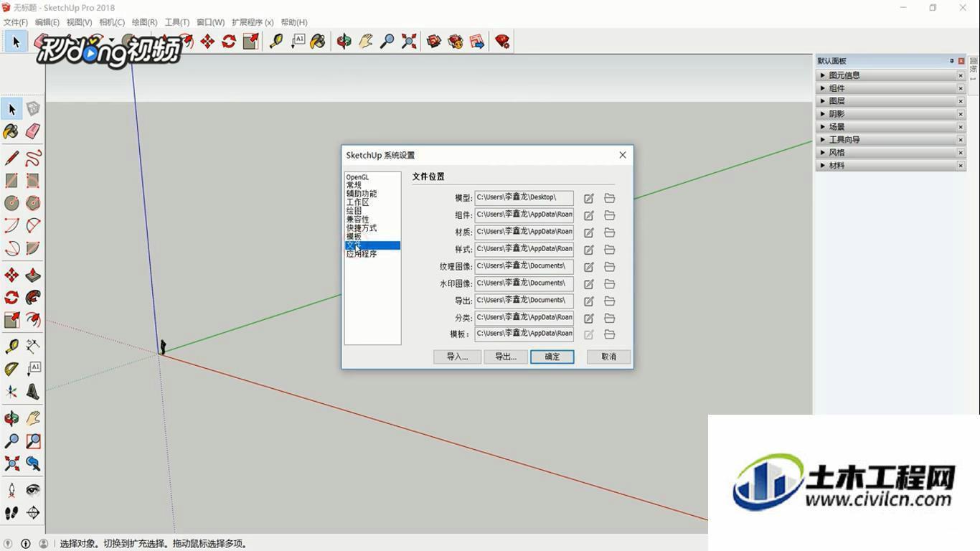Screen dimensions: 980x551
Task: Open the 相机(C) menu
Action: pos(112,22)
